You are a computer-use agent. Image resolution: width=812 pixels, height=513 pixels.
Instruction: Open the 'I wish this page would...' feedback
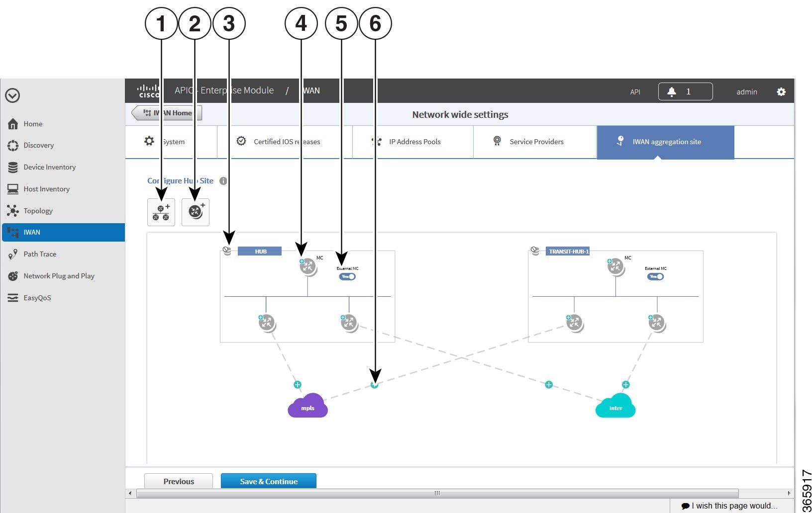[x=729, y=506]
